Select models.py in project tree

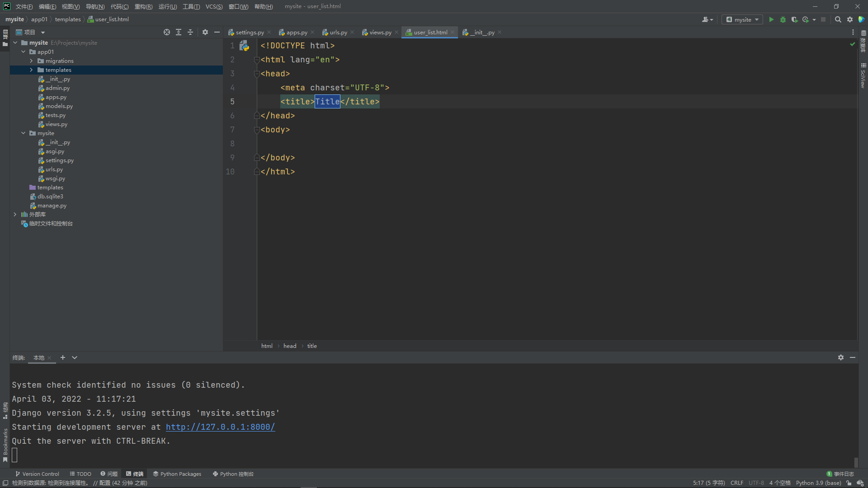[59, 106]
